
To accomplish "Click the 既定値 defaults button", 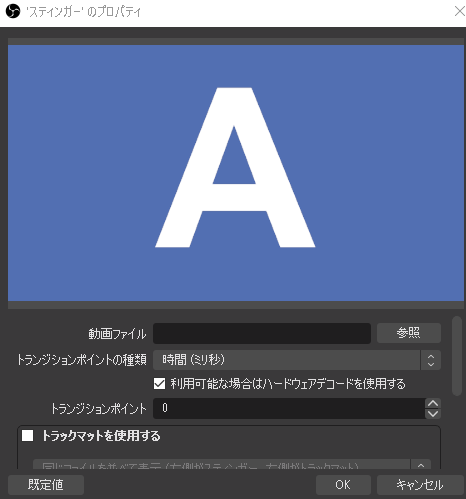I will tap(46, 485).
